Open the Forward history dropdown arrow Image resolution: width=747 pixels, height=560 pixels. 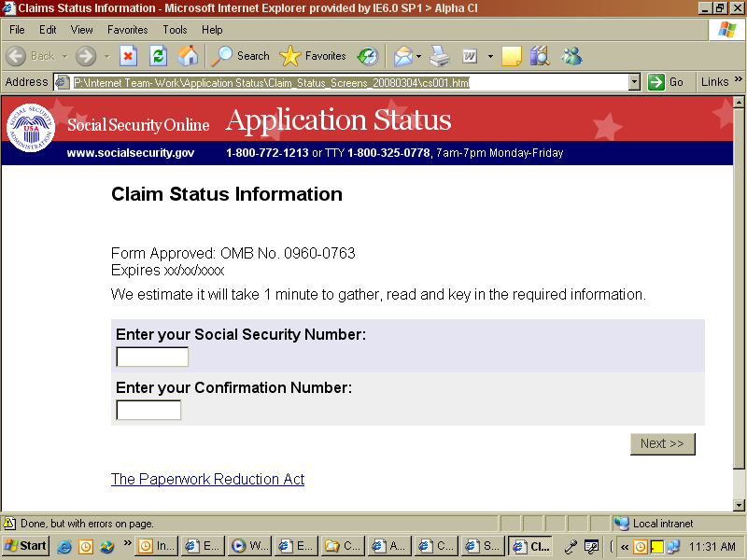click(x=106, y=57)
